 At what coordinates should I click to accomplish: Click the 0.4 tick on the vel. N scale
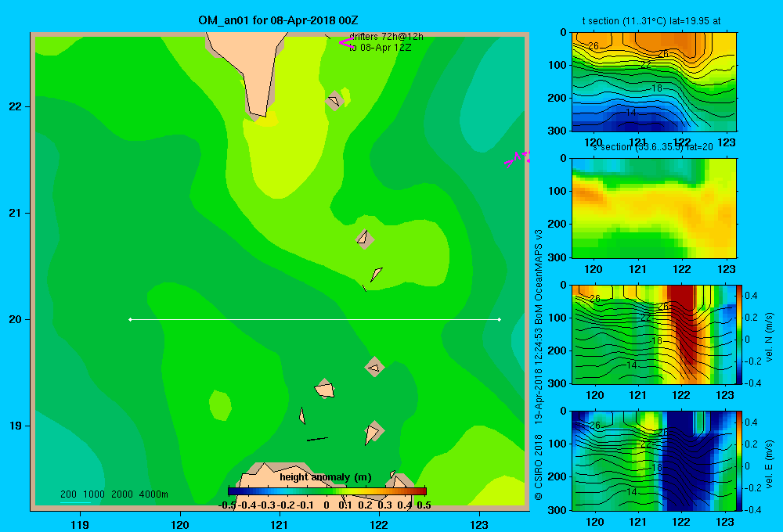(751, 296)
